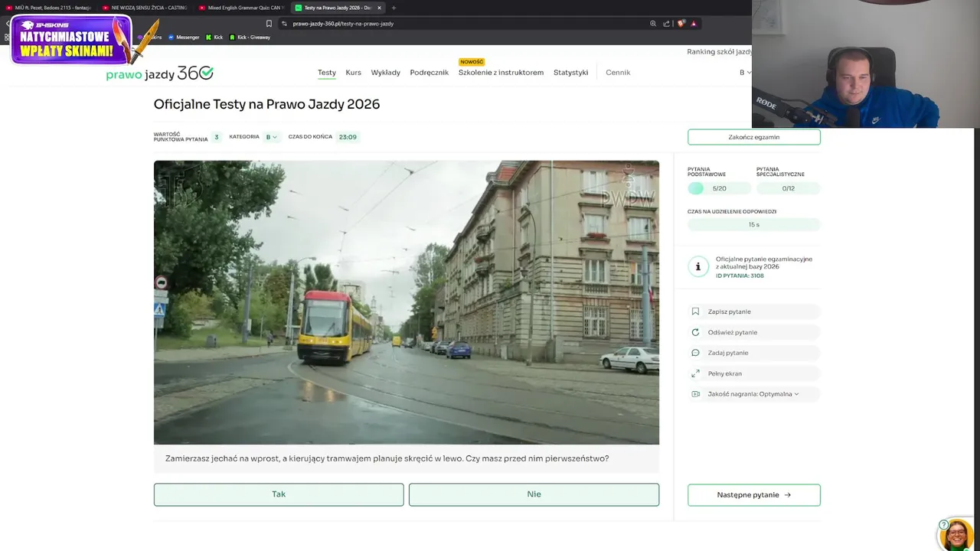Viewport: 980px width, 551px height.
Task: Click Odśwież pytanie option
Action: [x=754, y=332]
